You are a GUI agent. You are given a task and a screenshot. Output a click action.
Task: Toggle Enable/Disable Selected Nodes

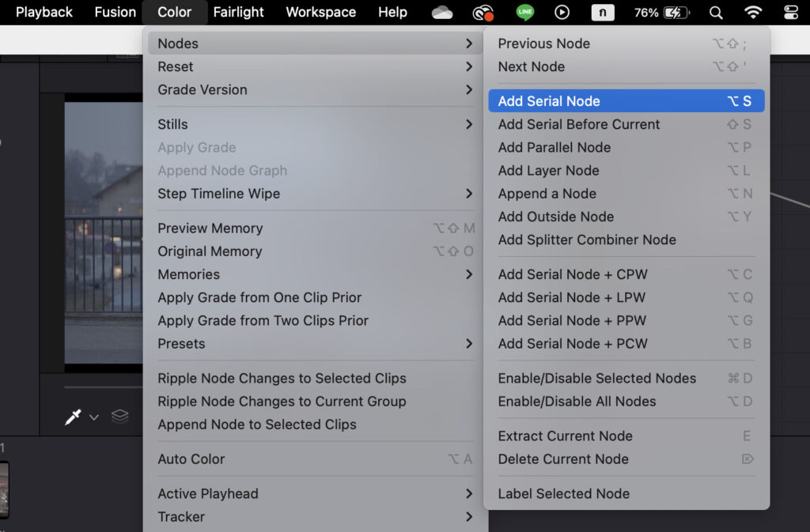(597, 378)
